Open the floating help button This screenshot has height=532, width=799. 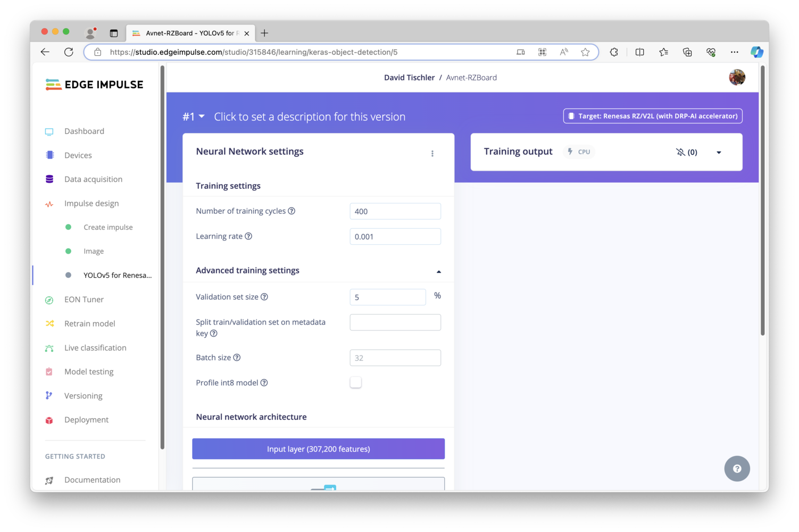(737, 469)
